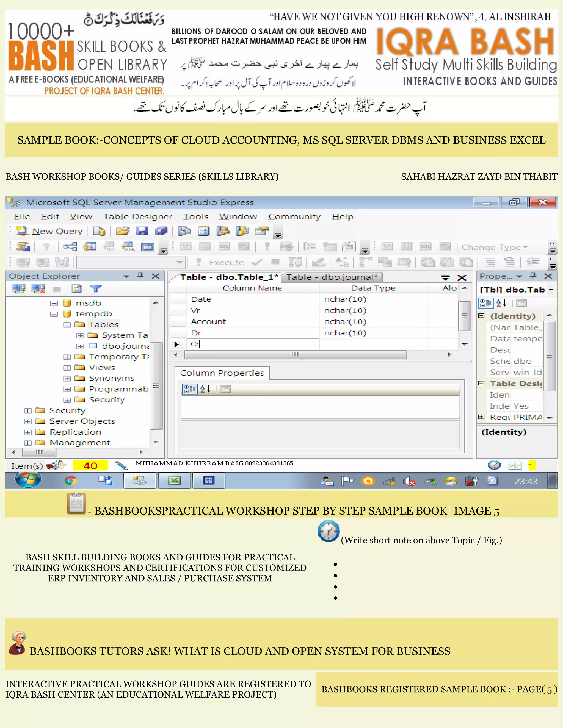Close the active table designer tab
This screenshot has height=728, width=563.
462,278
